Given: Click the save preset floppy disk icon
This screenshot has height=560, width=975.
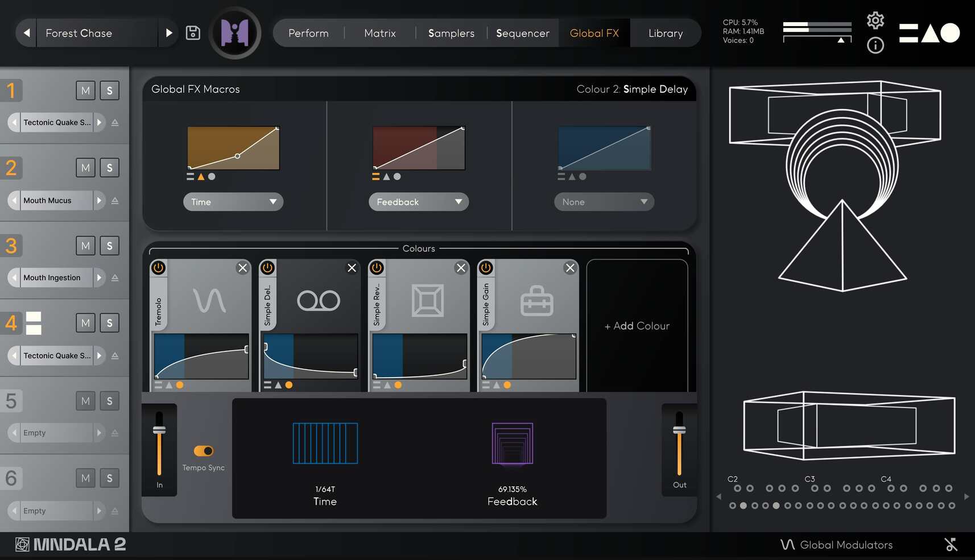Looking at the screenshot, I should pyautogui.click(x=193, y=33).
